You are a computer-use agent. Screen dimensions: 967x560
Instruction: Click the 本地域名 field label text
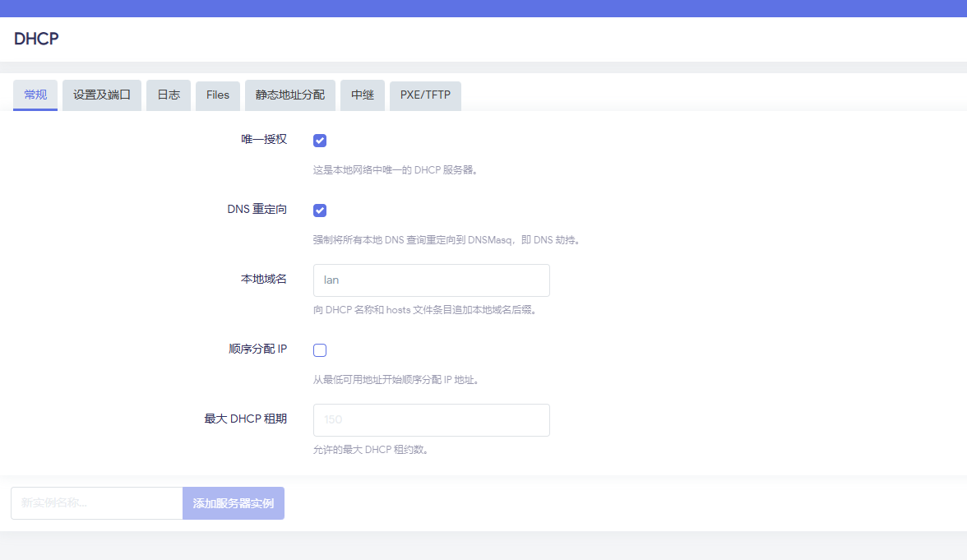263,280
